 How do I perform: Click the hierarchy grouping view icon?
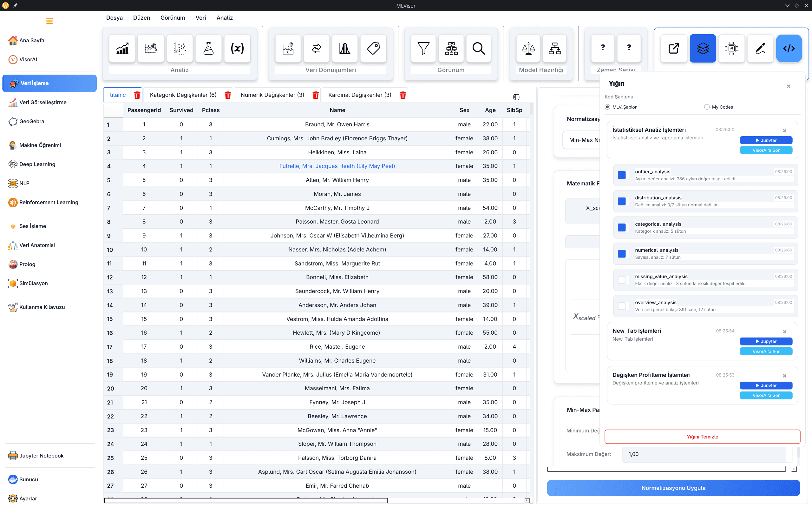point(451,48)
